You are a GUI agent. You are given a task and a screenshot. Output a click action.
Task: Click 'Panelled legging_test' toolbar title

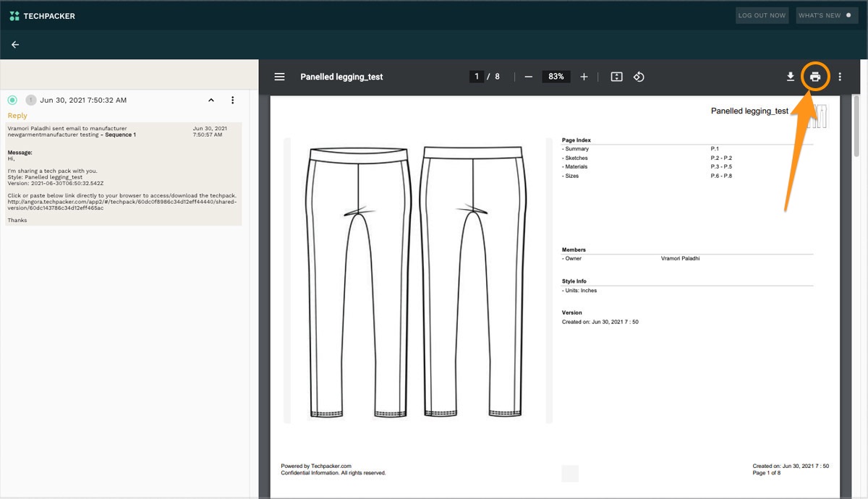341,77
